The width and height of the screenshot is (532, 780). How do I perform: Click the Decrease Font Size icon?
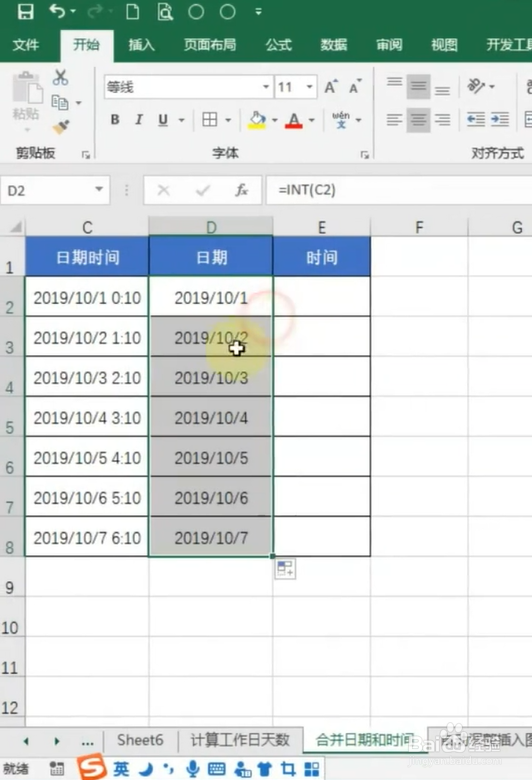[355, 87]
